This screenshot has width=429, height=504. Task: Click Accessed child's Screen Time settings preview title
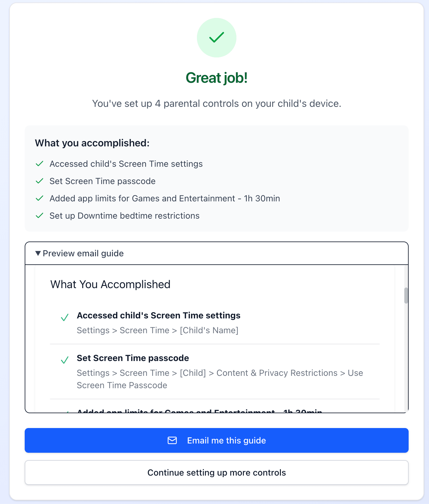point(158,315)
